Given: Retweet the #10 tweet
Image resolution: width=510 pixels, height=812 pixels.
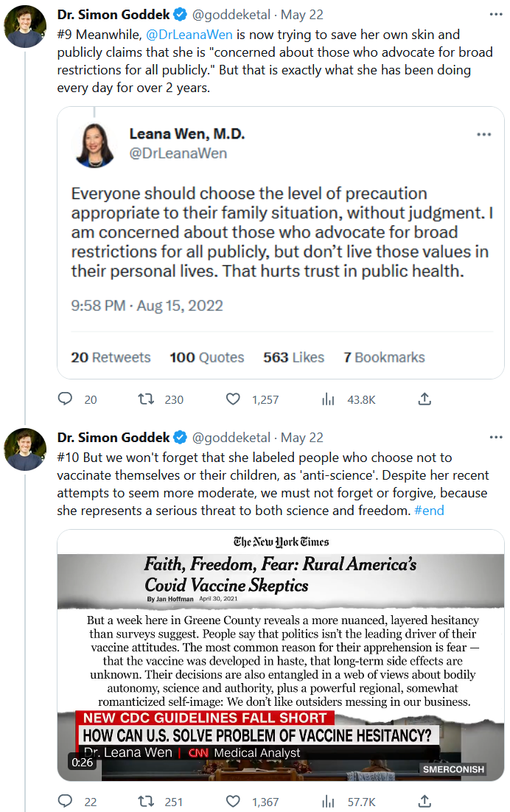Looking at the screenshot, I should point(147,801).
